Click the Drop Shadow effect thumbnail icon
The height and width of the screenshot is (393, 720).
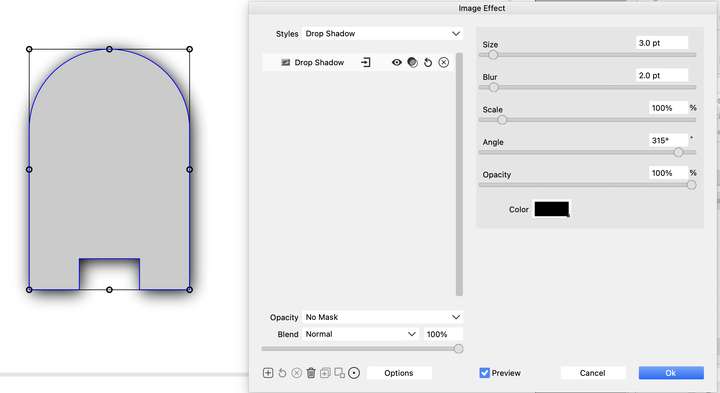[x=286, y=62]
